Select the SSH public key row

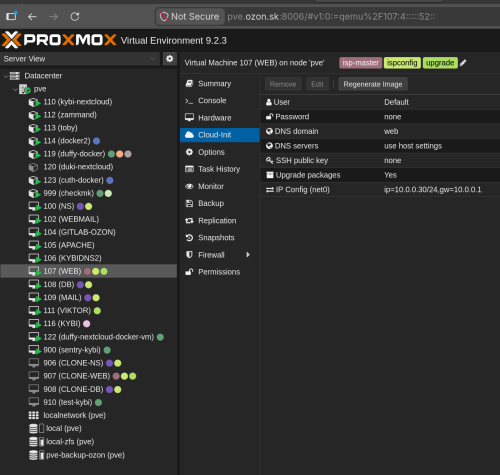click(380, 160)
